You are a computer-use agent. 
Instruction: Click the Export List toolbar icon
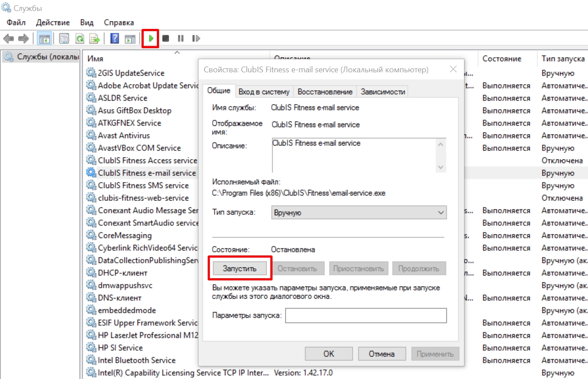tap(95, 39)
